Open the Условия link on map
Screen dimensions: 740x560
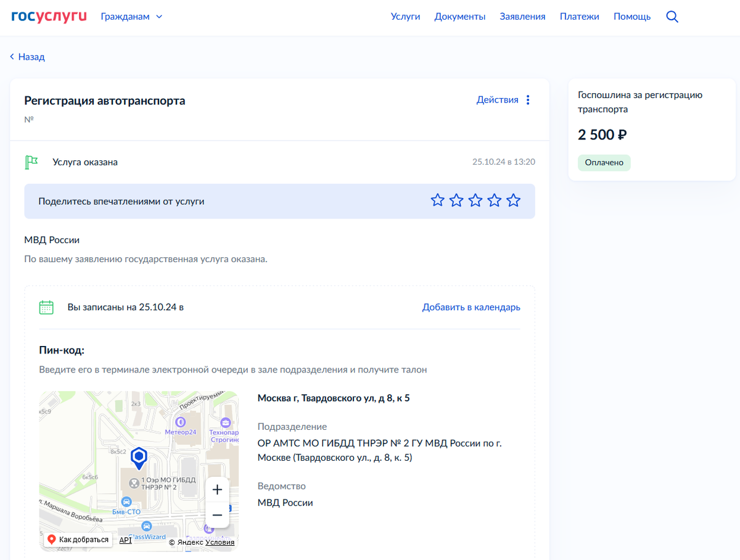[220, 542]
